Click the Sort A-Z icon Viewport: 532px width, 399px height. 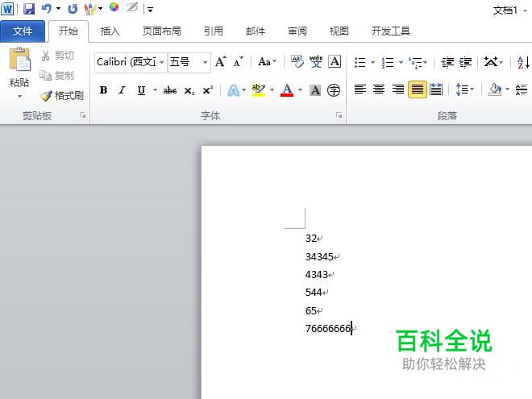pos(523,62)
